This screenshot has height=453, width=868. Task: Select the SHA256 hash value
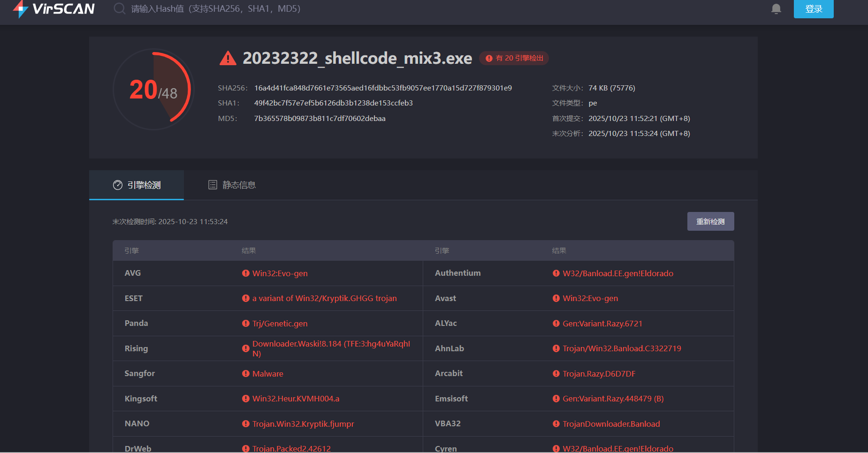[383, 88]
